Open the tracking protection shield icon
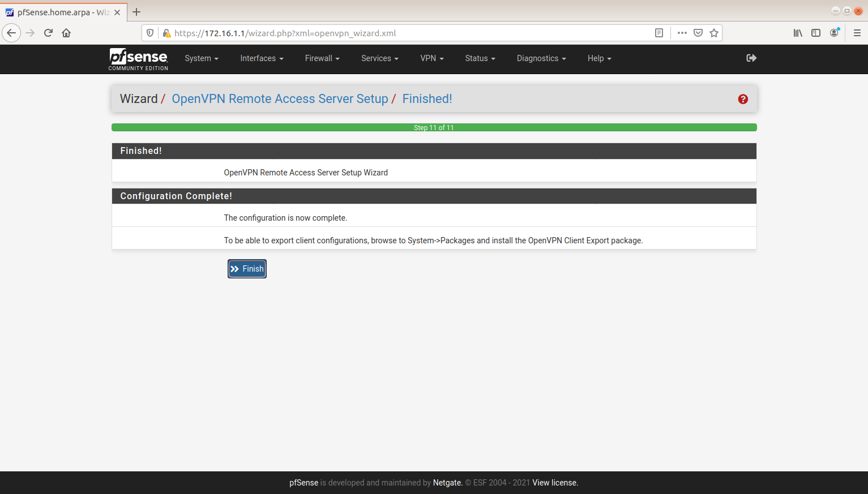Screen dimensions: 868x494 tap(150, 33)
